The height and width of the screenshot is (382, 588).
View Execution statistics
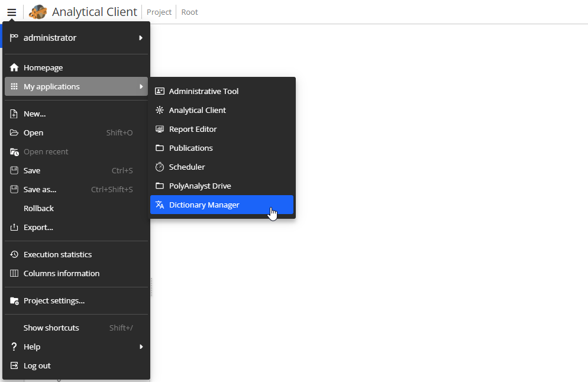click(x=57, y=254)
